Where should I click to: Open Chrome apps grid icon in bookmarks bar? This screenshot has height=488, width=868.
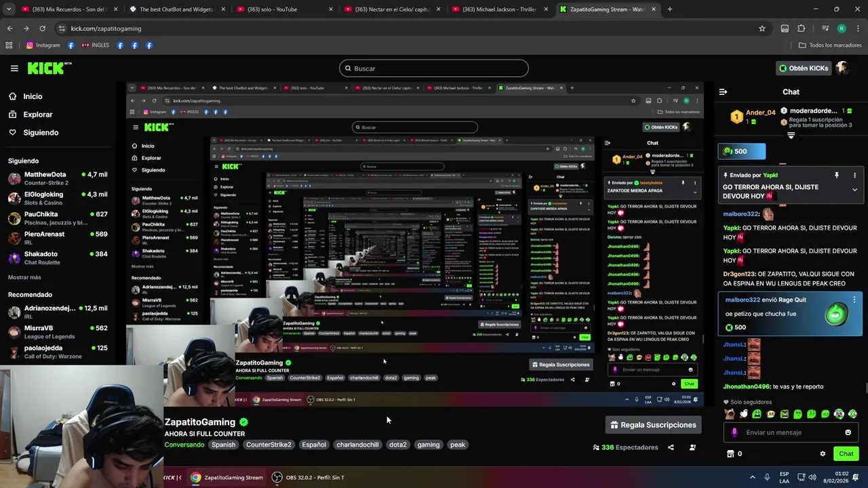coord(9,45)
